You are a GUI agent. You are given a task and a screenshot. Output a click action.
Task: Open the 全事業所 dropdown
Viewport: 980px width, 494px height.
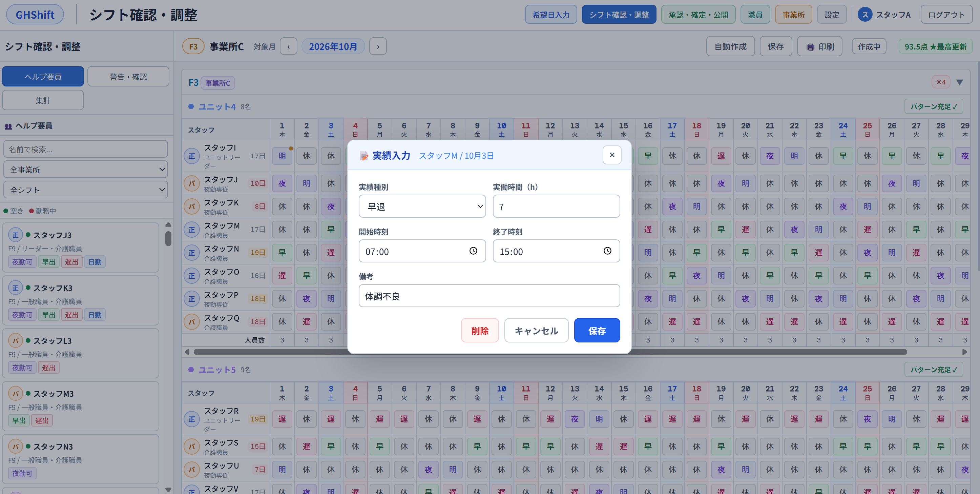click(86, 169)
